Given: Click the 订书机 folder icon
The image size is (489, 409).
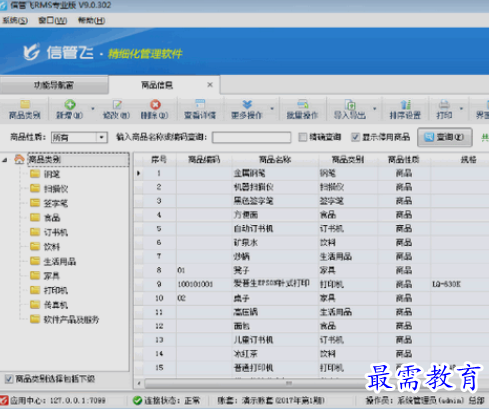Looking at the screenshot, I should point(35,232).
